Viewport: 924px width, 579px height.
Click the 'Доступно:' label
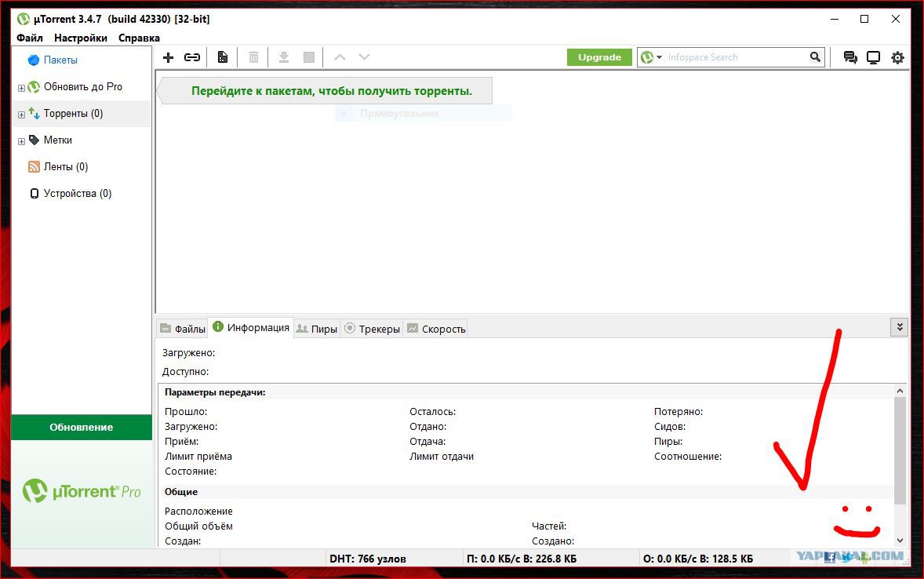[186, 371]
